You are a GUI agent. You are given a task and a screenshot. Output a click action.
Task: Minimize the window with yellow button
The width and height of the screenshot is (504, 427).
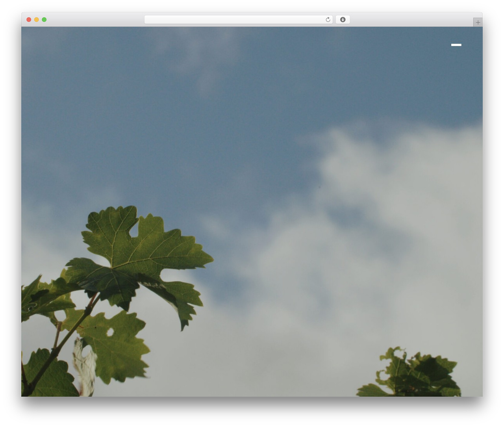[x=37, y=20]
